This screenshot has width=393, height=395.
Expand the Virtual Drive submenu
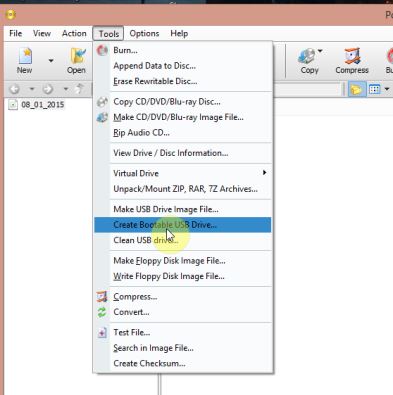[x=183, y=173]
